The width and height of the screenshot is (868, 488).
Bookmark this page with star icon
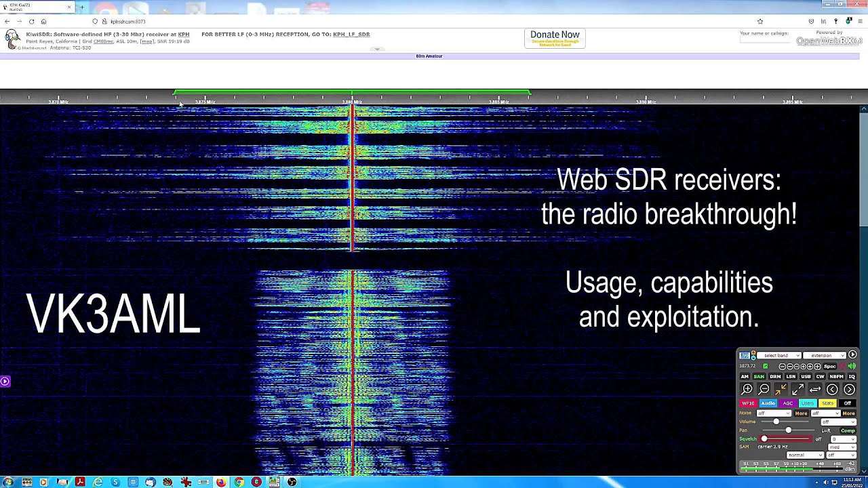point(759,22)
